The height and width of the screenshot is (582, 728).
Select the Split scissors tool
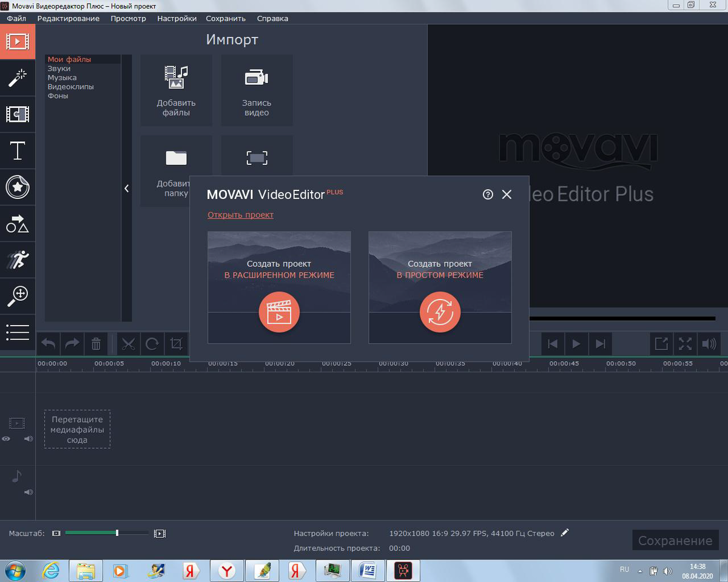[x=128, y=344]
